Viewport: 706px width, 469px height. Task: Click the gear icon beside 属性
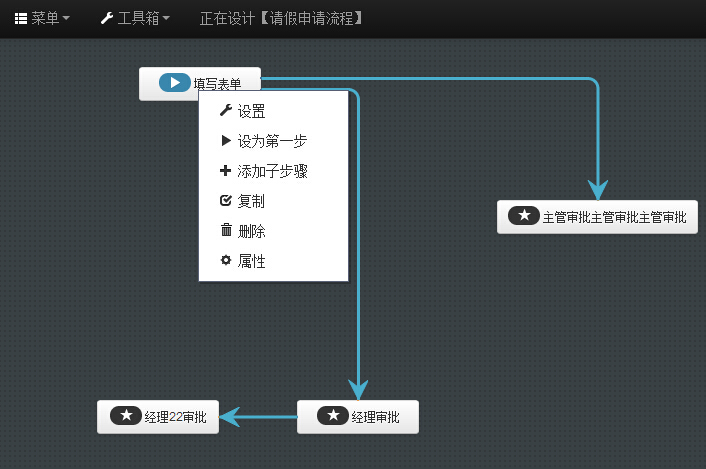(x=225, y=260)
